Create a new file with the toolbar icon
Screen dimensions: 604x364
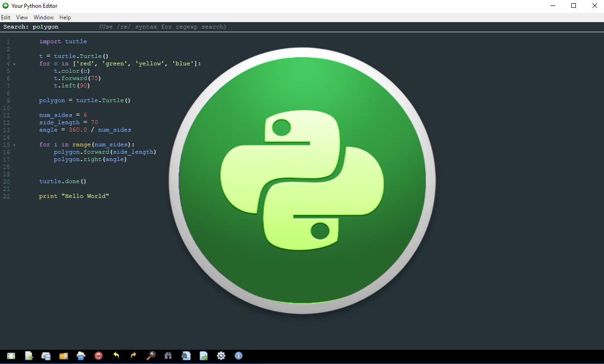pyautogui.click(x=29, y=356)
